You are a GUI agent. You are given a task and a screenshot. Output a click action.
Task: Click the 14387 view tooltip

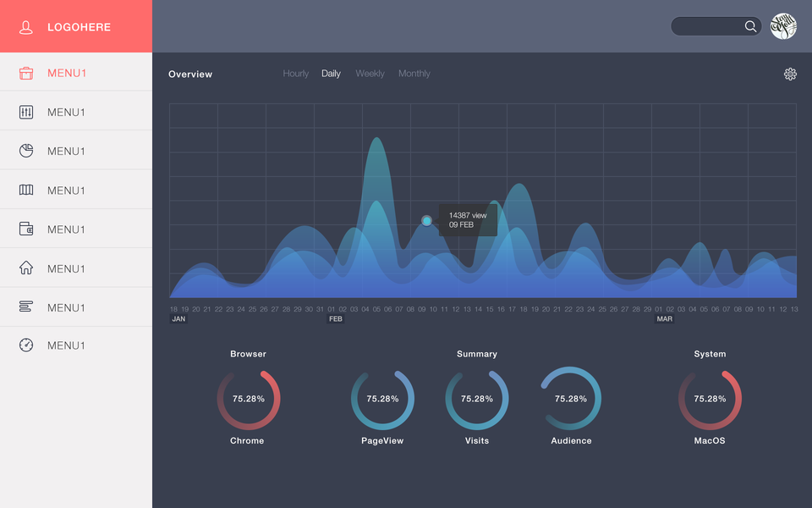point(468,220)
